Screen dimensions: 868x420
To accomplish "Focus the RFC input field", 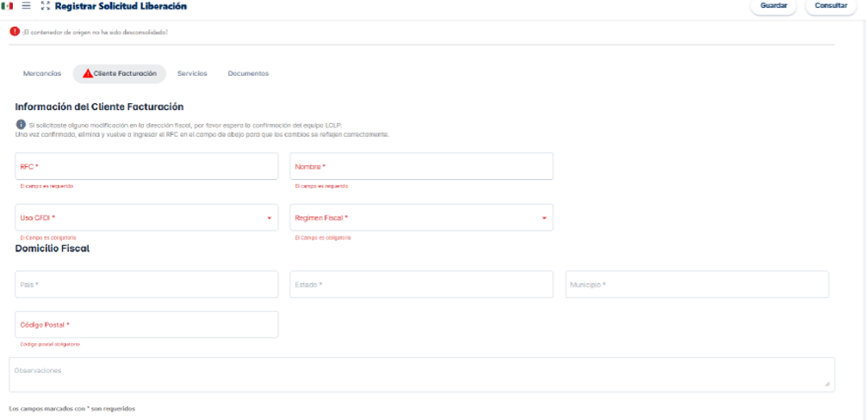I will point(146,167).
